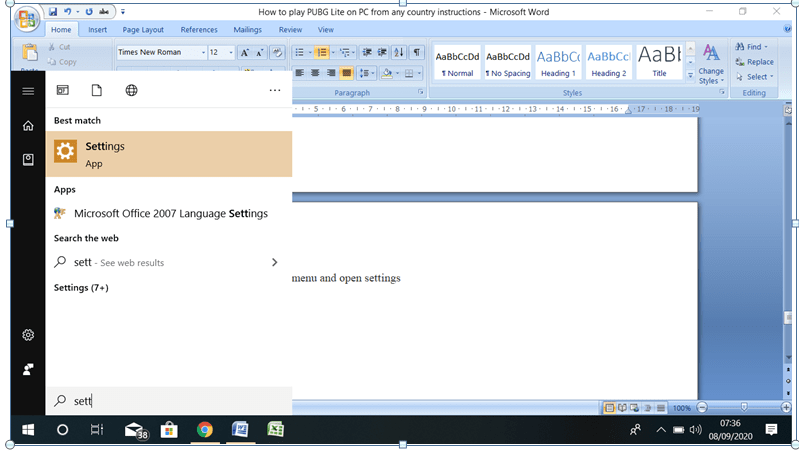Click the Copy command in Clipboard group
The image size is (799, 451).
click(62, 62)
